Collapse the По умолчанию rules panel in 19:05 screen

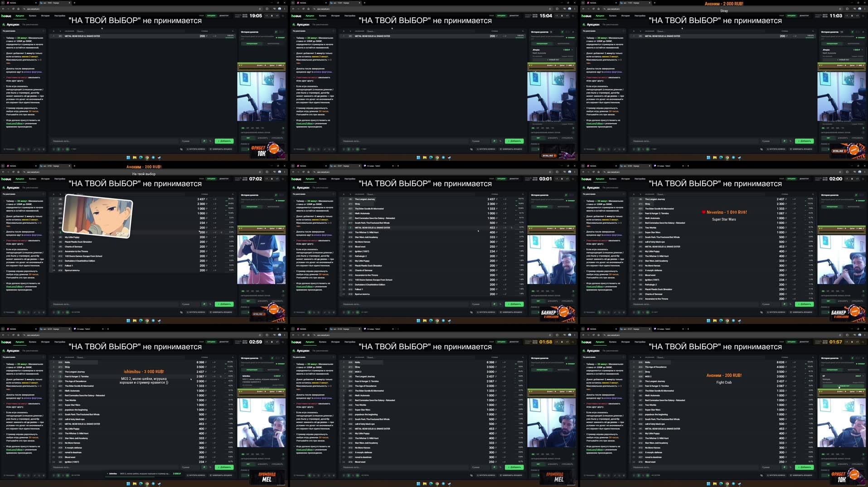pos(43,31)
